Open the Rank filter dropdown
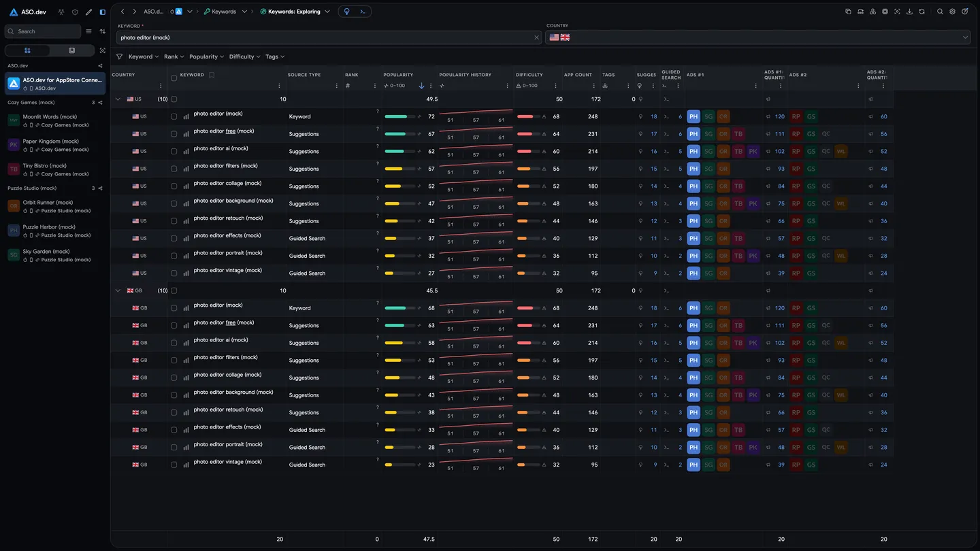This screenshot has height=551, width=980. point(174,56)
